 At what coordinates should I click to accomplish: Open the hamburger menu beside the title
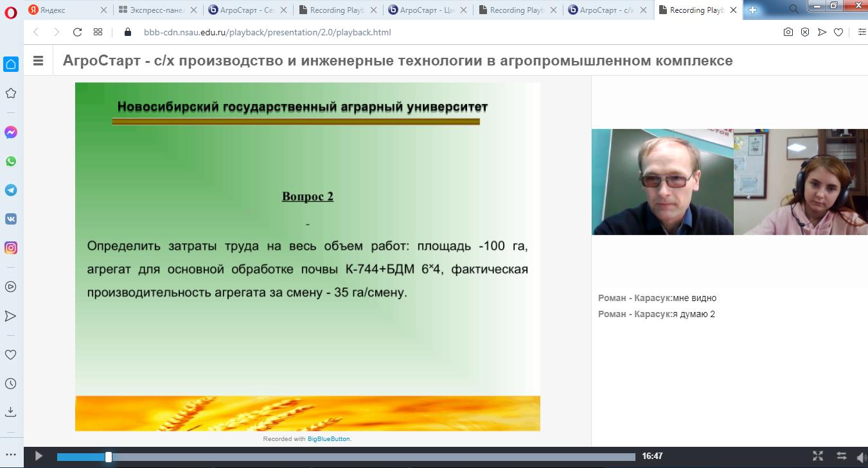tap(38, 61)
